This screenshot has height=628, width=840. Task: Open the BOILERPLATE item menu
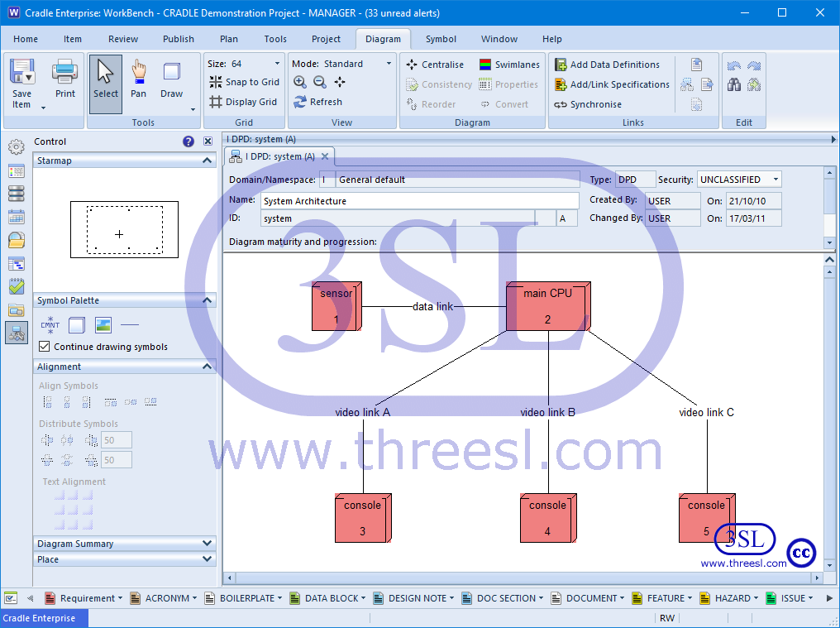coord(244,598)
